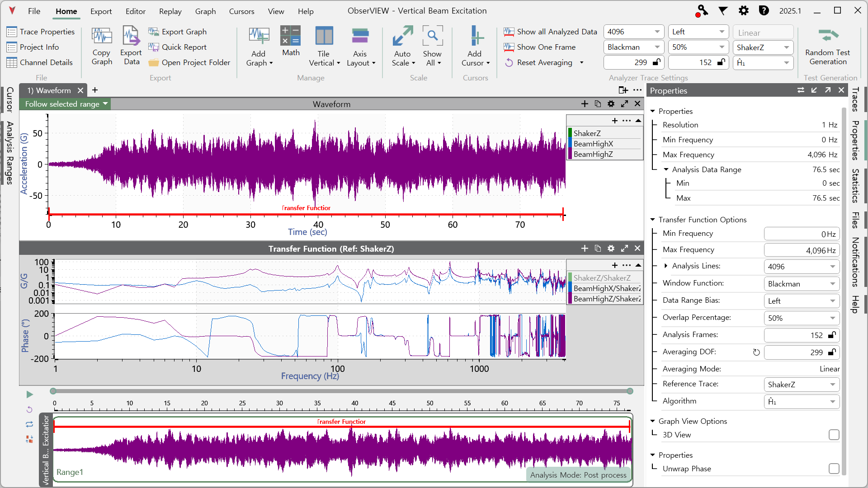Enable the 3D View checkbox

(834, 435)
